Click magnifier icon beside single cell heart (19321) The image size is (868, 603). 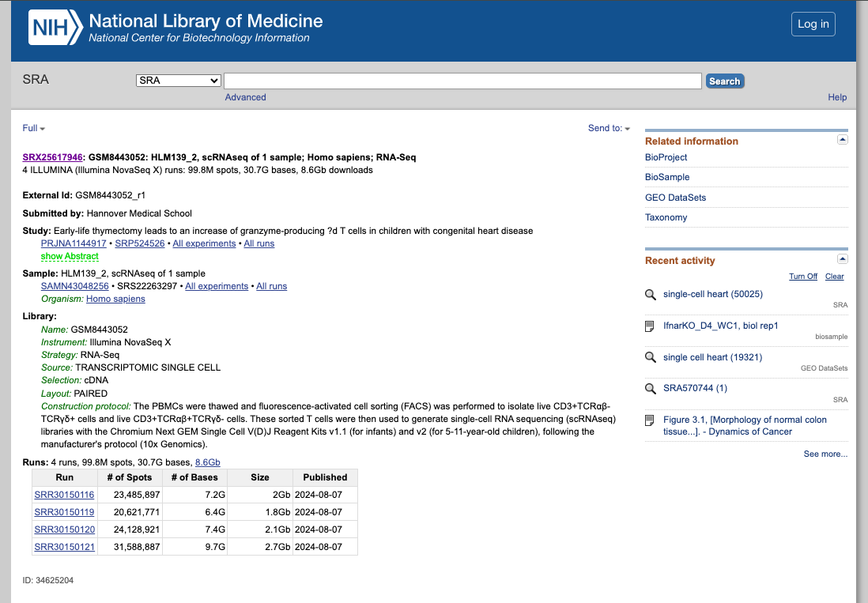point(651,358)
